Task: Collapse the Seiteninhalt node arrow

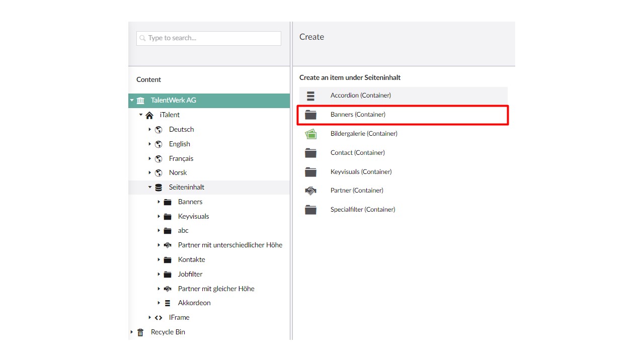Action: coord(150,188)
